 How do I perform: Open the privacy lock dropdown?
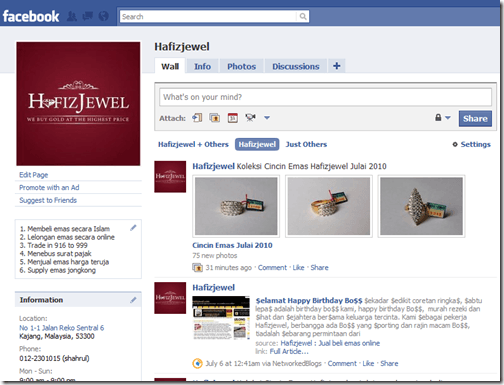(x=443, y=118)
